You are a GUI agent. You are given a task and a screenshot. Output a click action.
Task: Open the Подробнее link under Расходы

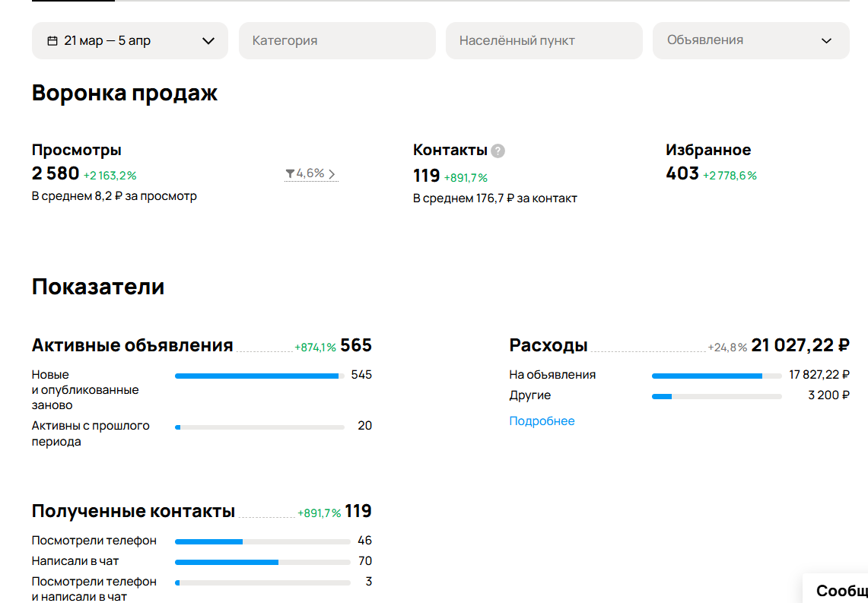542,421
